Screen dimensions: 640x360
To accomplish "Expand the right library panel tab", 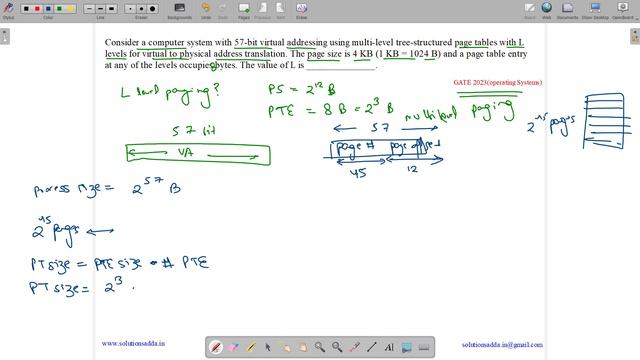I will pyautogui.click(x=635, y=37).
